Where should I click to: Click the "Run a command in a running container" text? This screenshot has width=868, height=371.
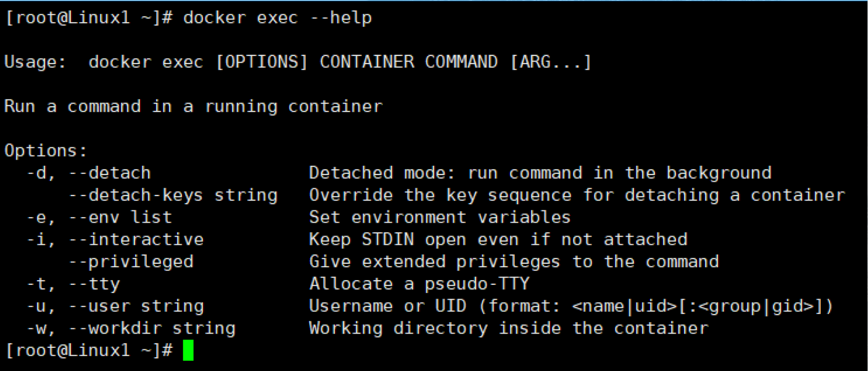click(x=193, y=106)
